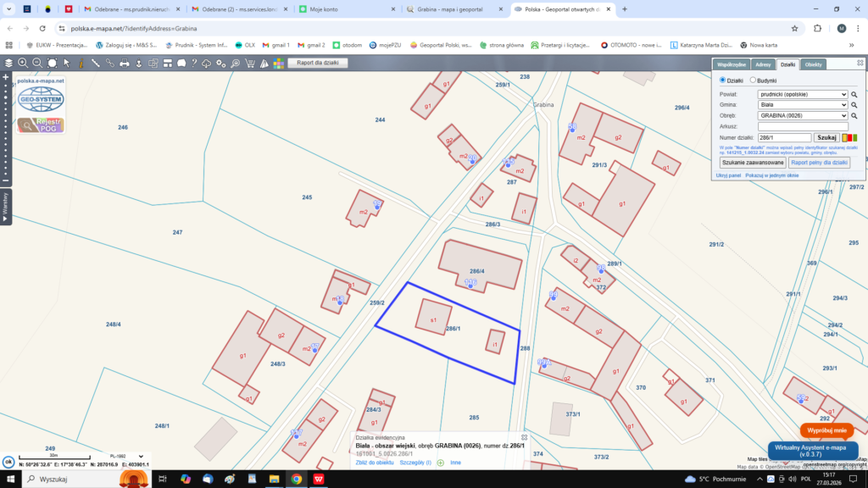Select the Działki radio button
Viewport: 868px width, 488px height.
(723, 80)
